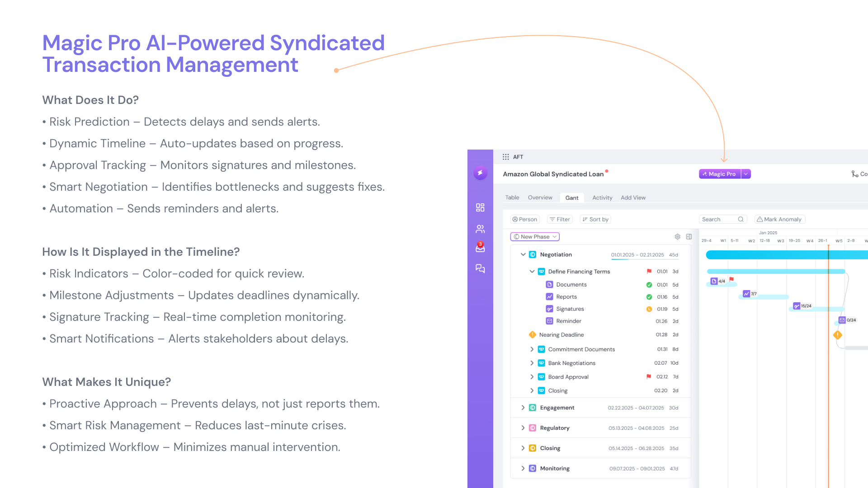The height and width of the screenshot is (488, 868).
Task: Switch to the Overview tab
Action: coord(540,197)
